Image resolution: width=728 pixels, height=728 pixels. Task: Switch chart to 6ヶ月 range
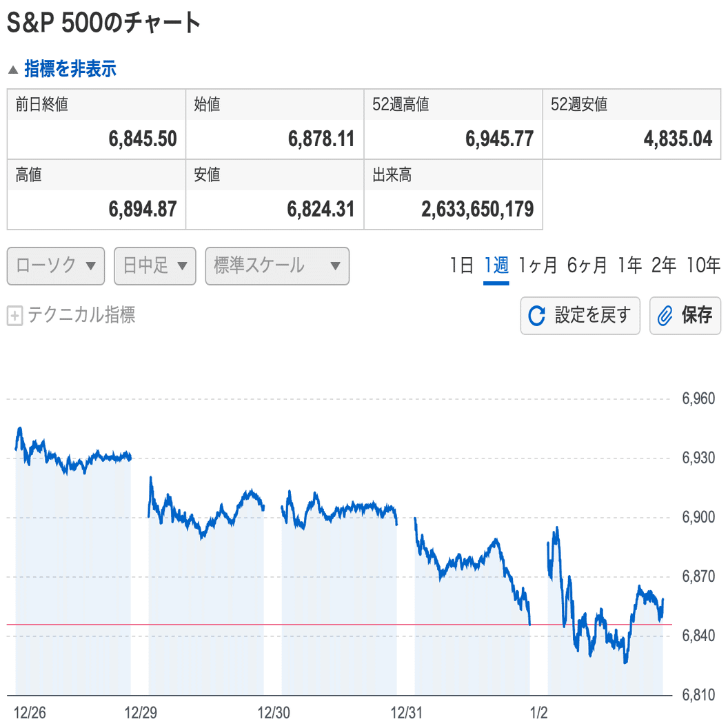click(x=587, y=265)
